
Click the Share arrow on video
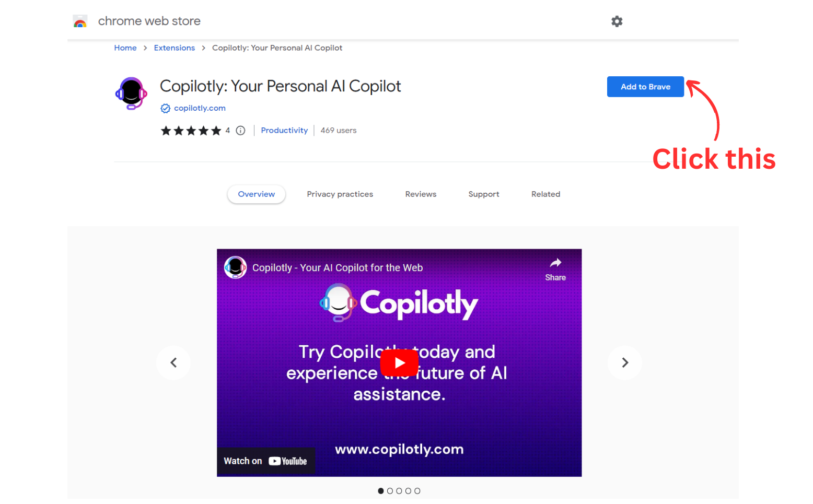(555, 269)
